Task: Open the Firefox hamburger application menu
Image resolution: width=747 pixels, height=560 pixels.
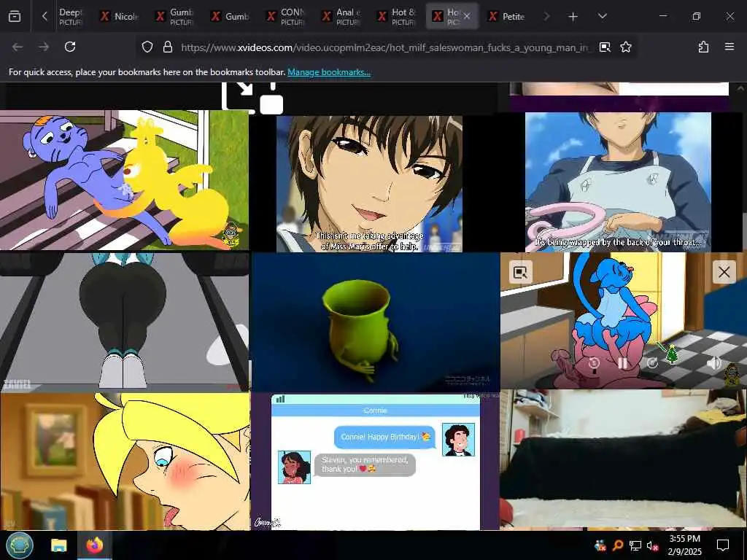Action: click(x=729, y=47)
